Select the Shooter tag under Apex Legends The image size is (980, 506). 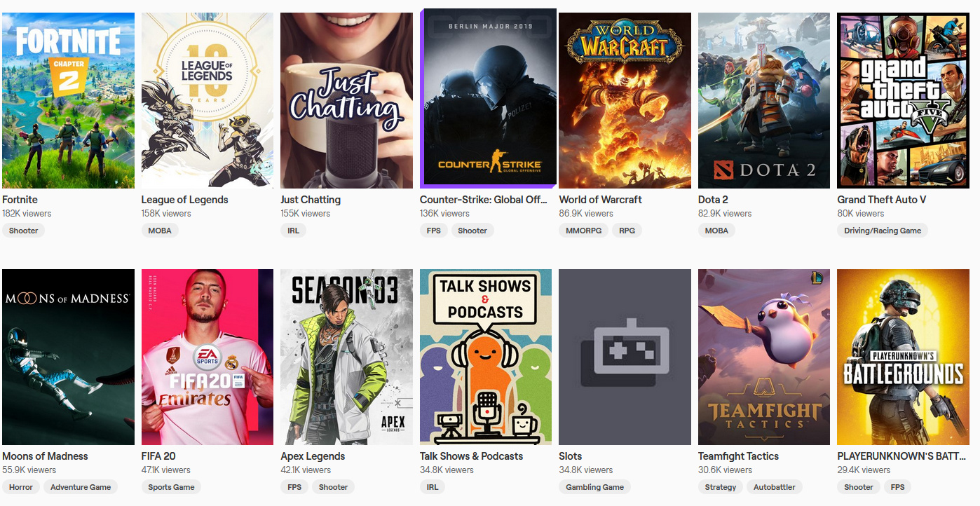(333, 487)
